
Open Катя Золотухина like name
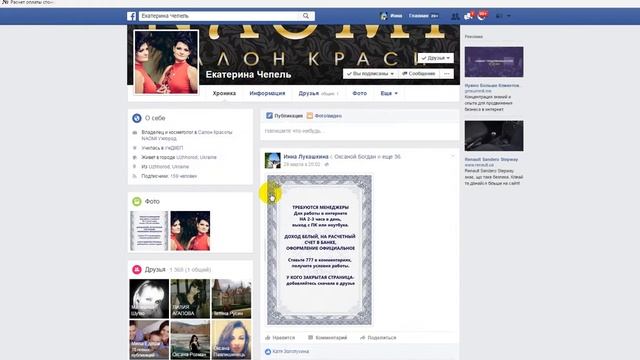[x=291, y=351]
